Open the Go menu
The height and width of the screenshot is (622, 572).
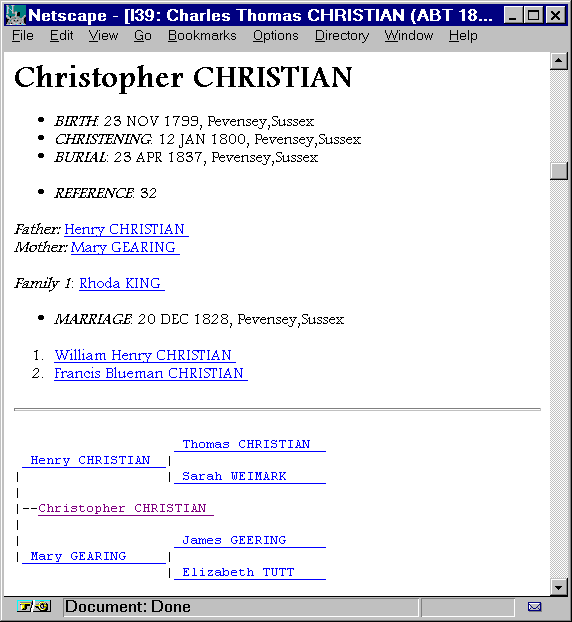142,36
